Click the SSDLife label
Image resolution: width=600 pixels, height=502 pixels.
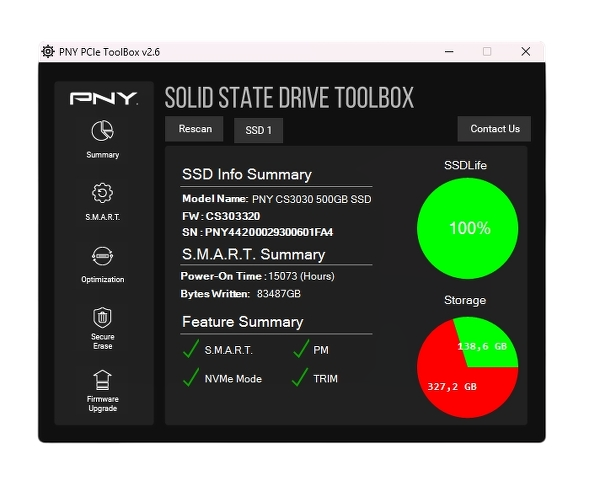click(465, 165)
